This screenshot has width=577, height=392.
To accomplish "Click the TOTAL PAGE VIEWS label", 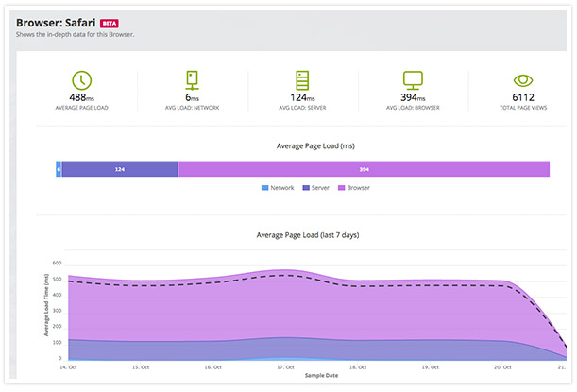I will [x=523, y=108].
